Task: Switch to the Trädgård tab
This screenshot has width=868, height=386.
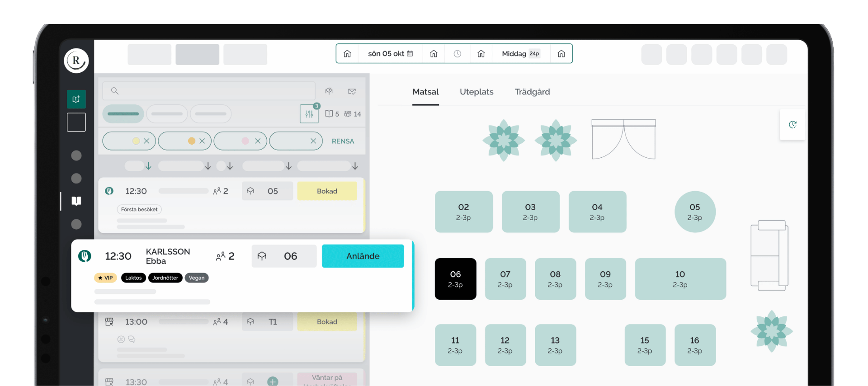Action: 532,92
